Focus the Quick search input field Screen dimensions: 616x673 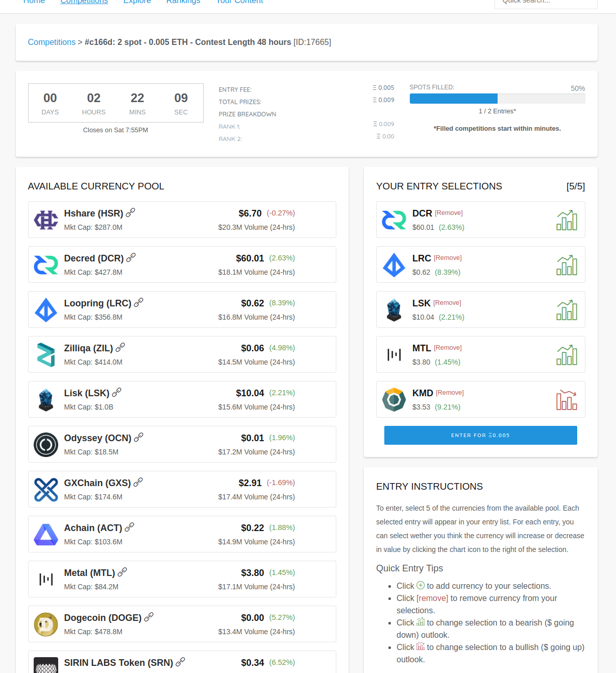coord(546,3)
